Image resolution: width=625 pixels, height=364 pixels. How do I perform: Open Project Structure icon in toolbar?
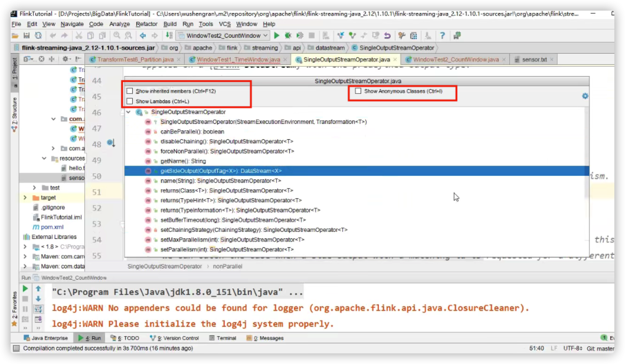click(413, 36)
